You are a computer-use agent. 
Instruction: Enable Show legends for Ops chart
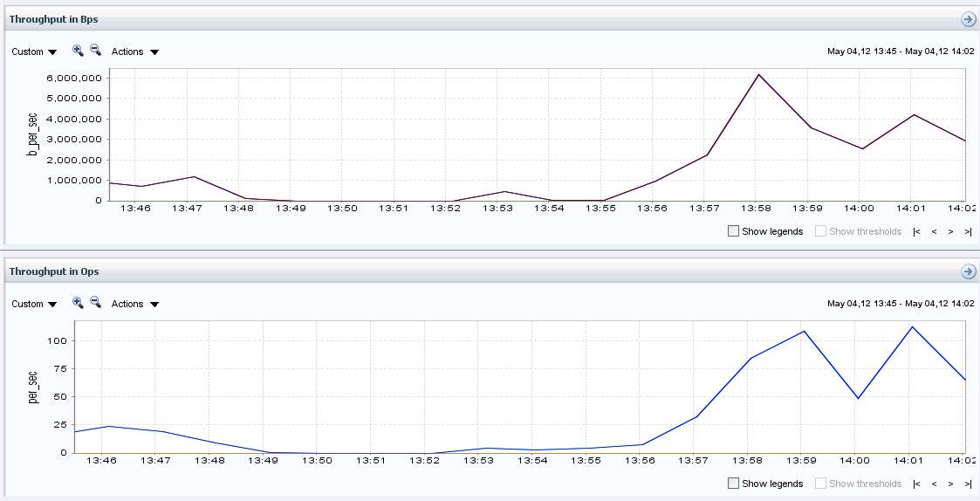tap(733, 484)
